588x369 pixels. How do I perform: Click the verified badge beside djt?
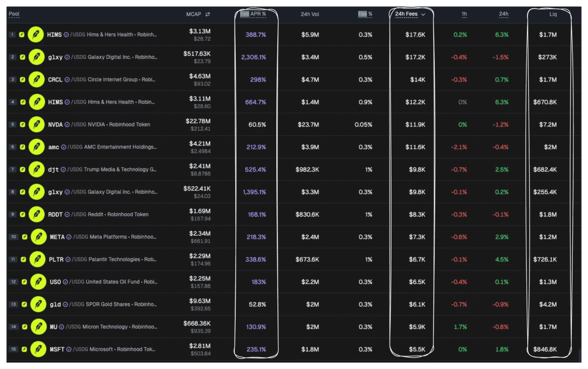pyautogui.click(x=63, y=170)
